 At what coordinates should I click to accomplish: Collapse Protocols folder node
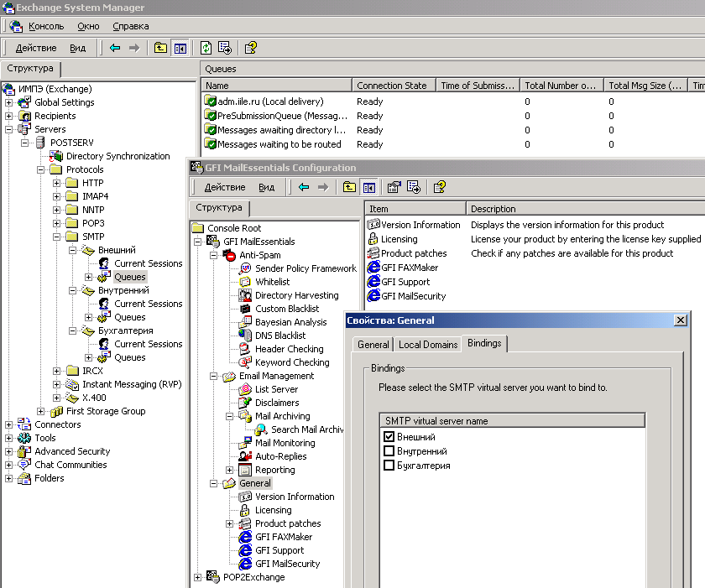40,169
